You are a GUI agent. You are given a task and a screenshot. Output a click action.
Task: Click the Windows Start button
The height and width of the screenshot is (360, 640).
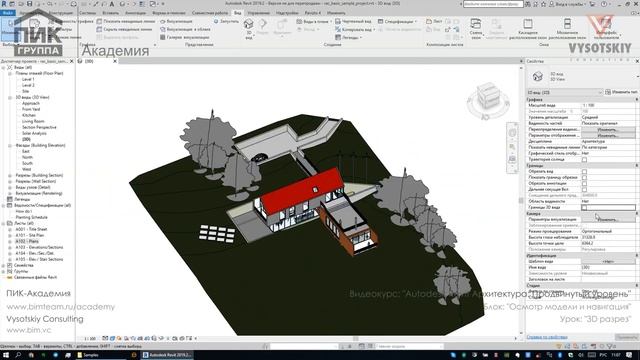pyautogui.click(x=6, y=355)
